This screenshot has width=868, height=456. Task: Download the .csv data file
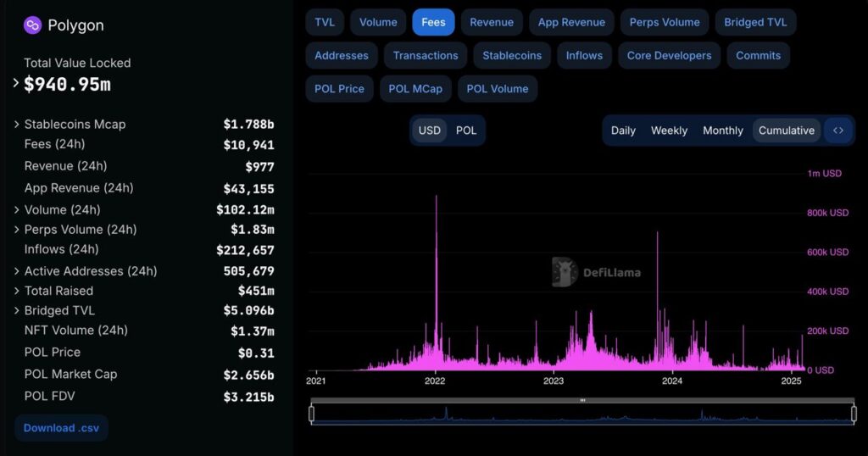tap(61, 428)
